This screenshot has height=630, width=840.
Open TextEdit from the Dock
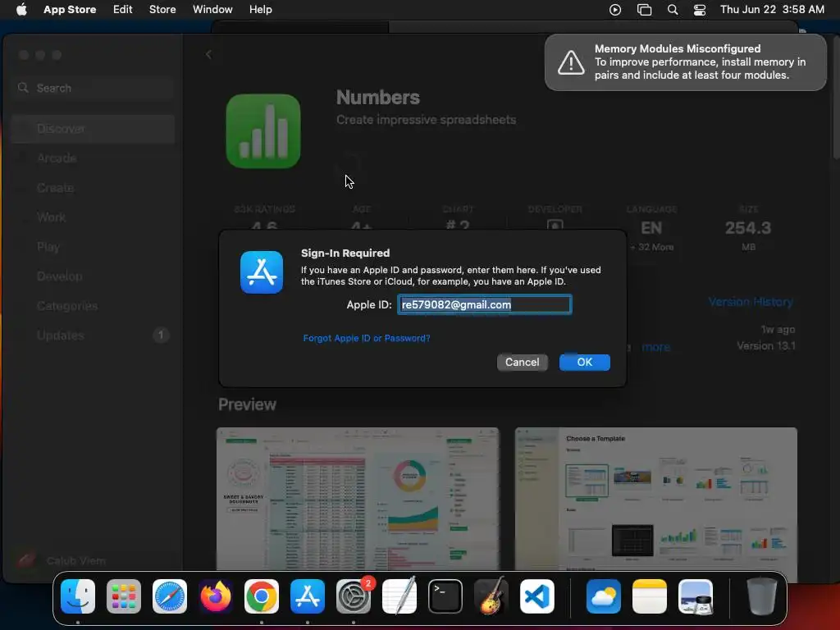pos(399,596)
